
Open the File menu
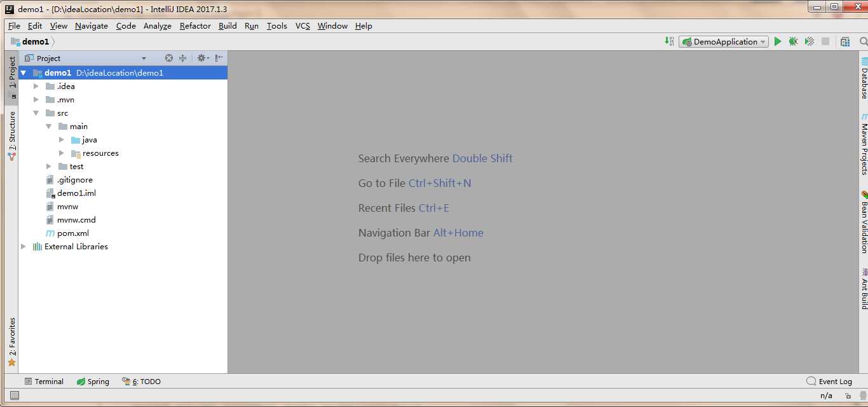(14, 26)
